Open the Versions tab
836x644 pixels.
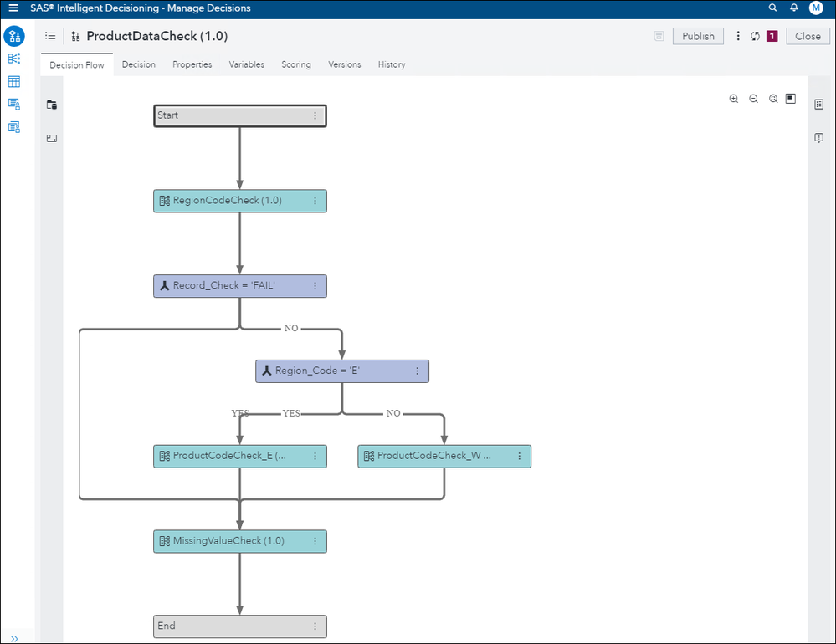[345, 64]
